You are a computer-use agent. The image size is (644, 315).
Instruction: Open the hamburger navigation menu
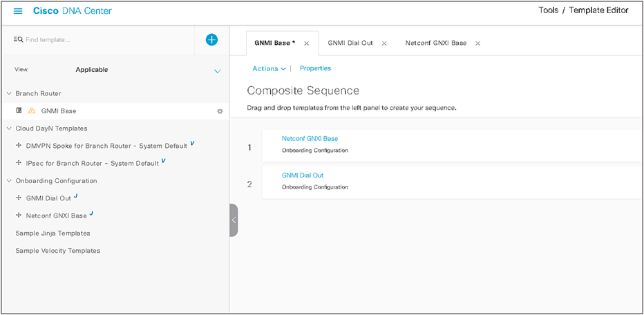[x=18, y=11]
